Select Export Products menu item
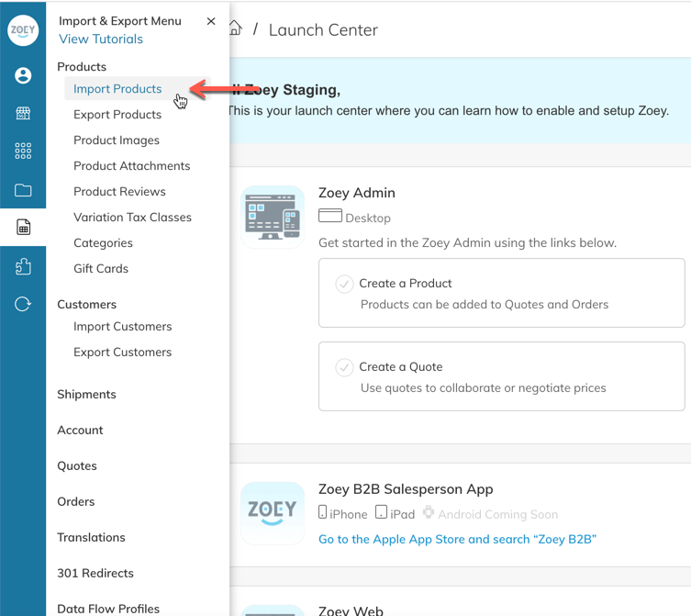This screenshot has width=691, height=616. pos(117,114)
